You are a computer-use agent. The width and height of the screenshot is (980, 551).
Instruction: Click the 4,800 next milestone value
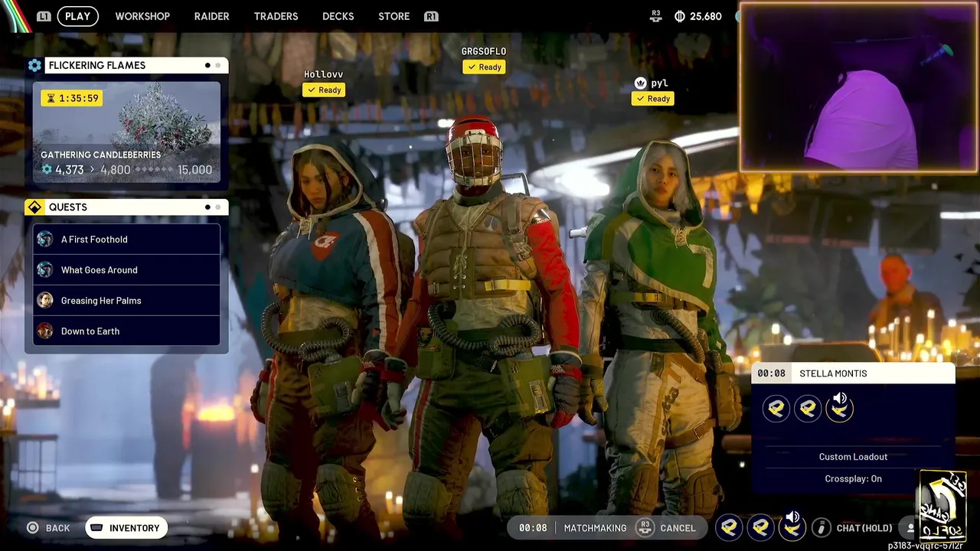pyautogui.click(x=115, y=170)
